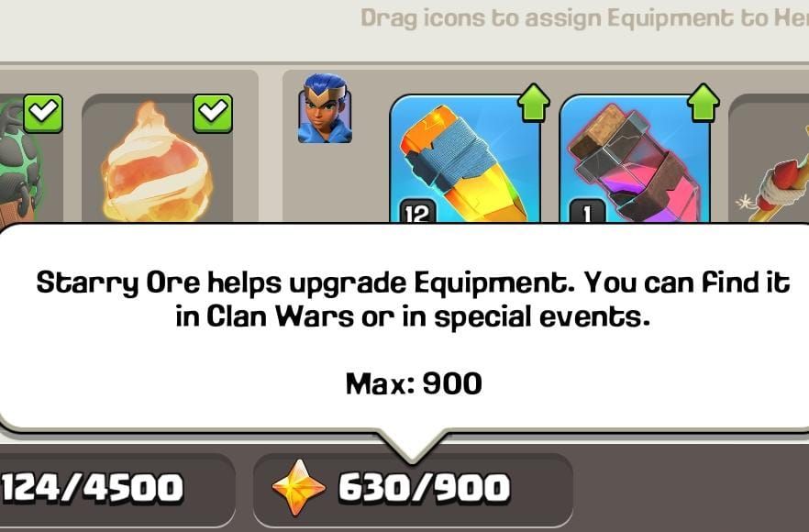Tap the Starry Ore star icon
Image resolution: width=809 pixels, height=532 pixels.
298,488
